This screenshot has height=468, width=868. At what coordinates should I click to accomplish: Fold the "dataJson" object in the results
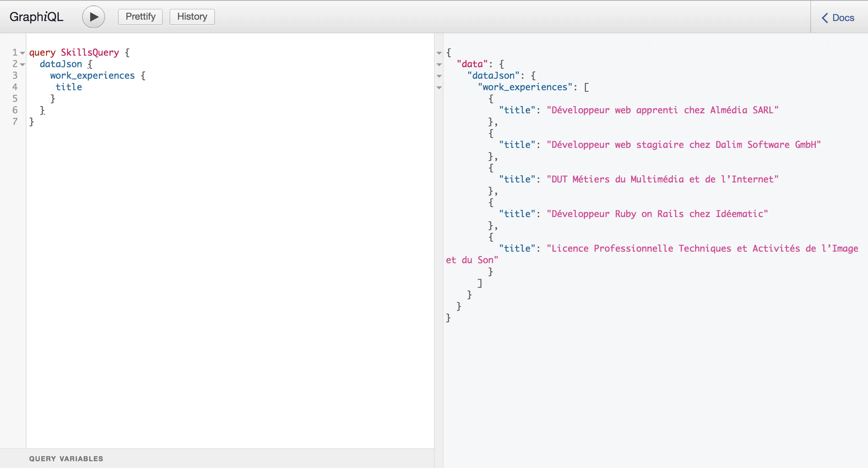[439, 76]
